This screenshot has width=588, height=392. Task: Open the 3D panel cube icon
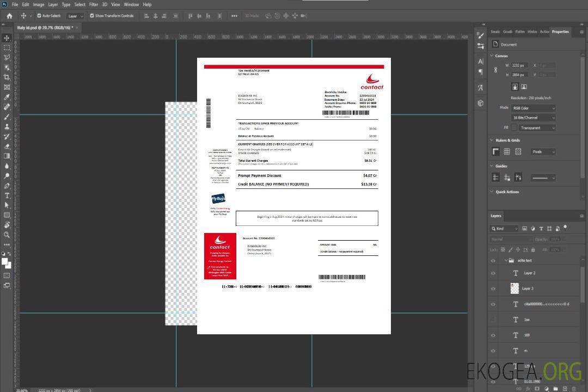(x=481, y=103)
